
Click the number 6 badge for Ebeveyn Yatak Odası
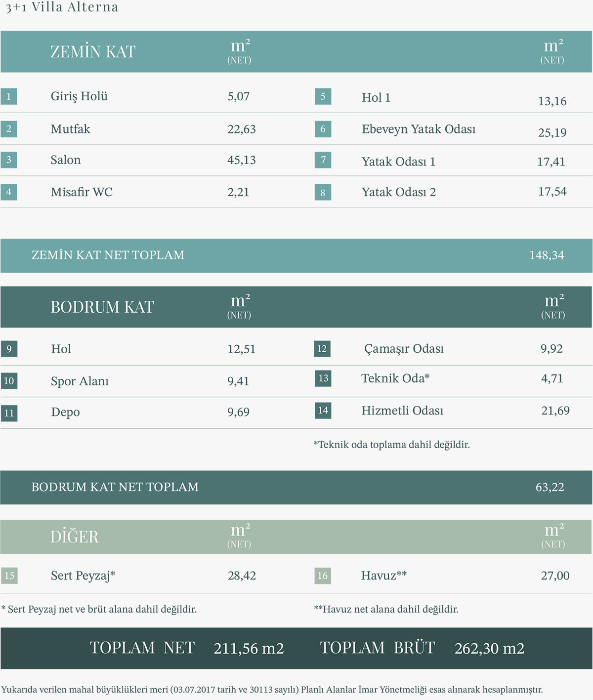(x=323, y=129)
